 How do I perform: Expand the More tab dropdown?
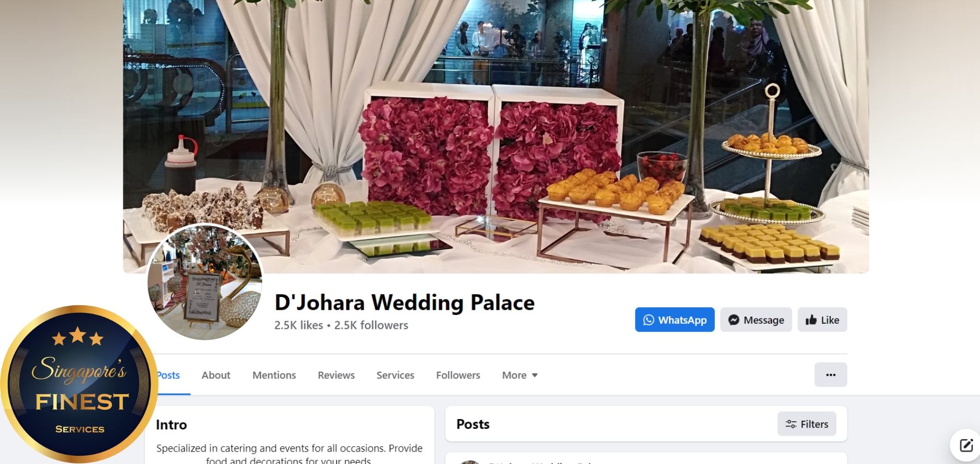point(520,375)
